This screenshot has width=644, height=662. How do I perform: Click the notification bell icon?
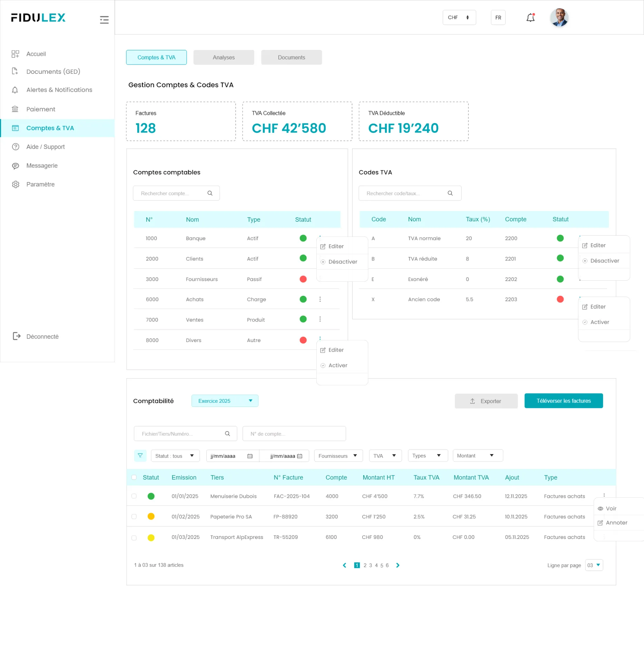click(530, 18)
